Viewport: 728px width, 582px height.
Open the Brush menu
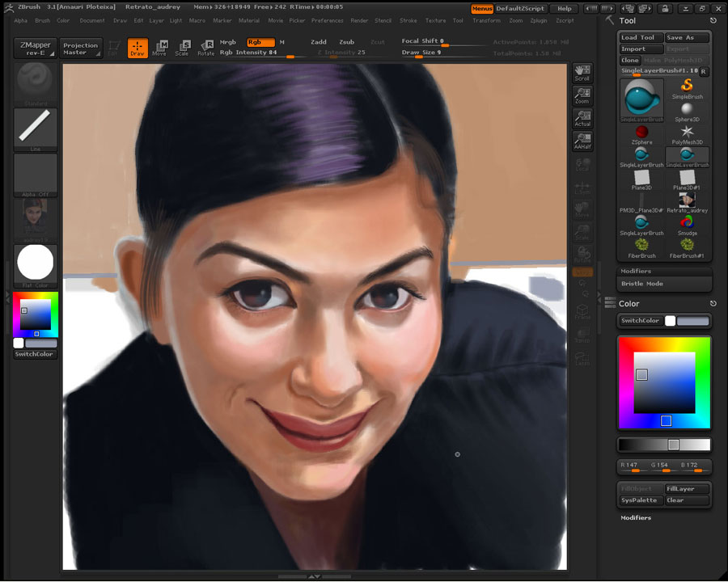click(x=42, y=20)
